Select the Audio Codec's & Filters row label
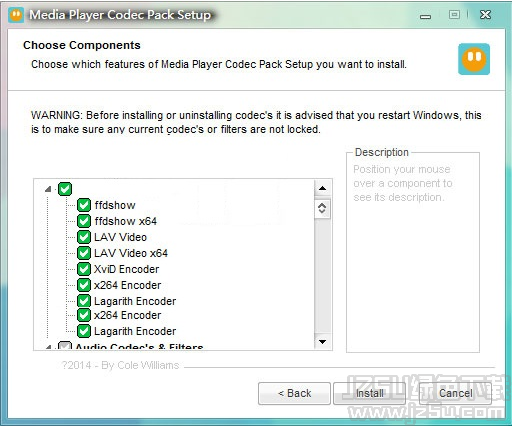512x426 pixels. click(139, 346)
